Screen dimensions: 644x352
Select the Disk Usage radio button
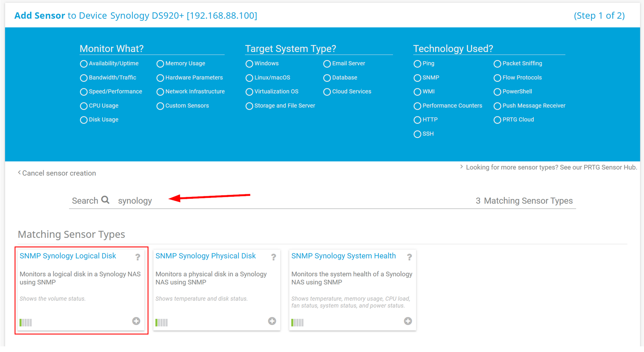point(84,120)
